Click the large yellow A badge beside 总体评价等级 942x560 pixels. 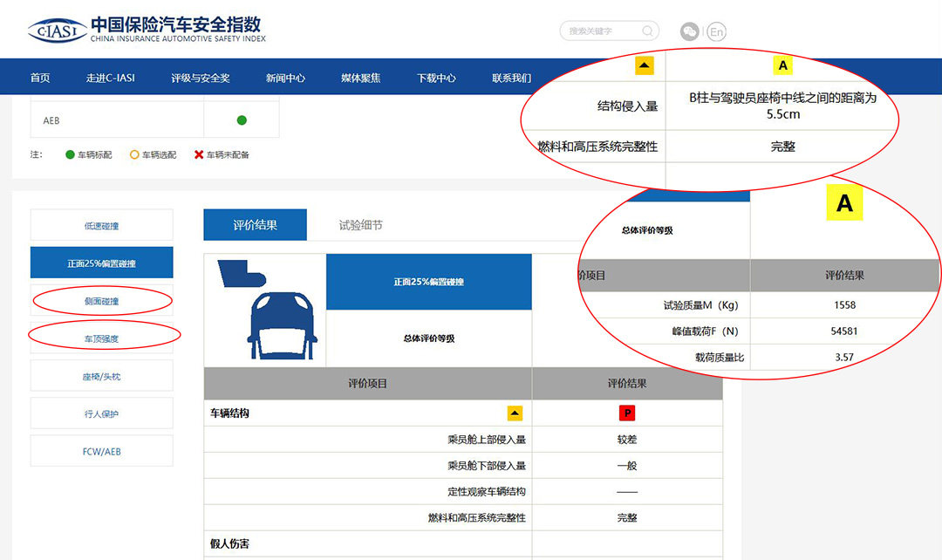[844, 204]
